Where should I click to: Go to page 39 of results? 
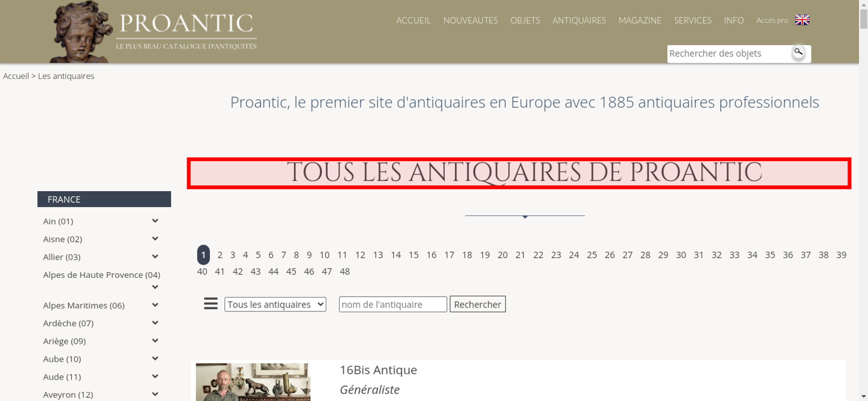click(841, 255)
